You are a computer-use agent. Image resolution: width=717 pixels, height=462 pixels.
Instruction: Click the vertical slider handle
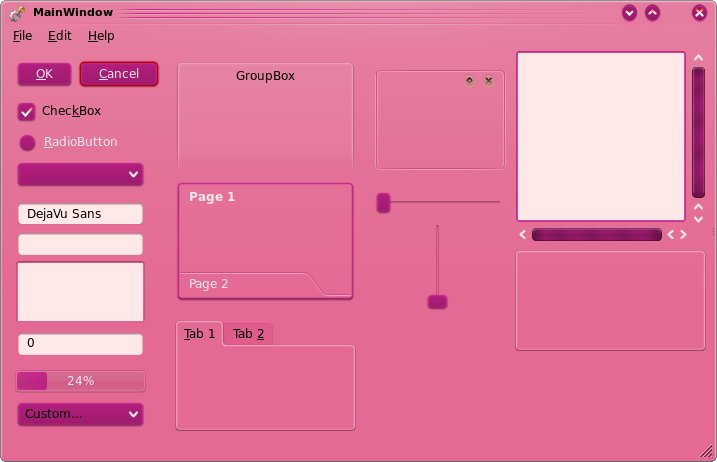click(x=437, y=302)
